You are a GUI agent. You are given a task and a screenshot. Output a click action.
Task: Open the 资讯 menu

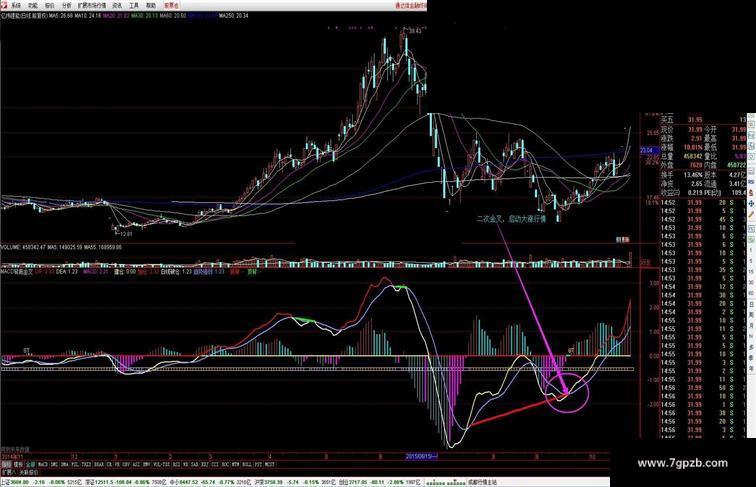coord(117,5)
